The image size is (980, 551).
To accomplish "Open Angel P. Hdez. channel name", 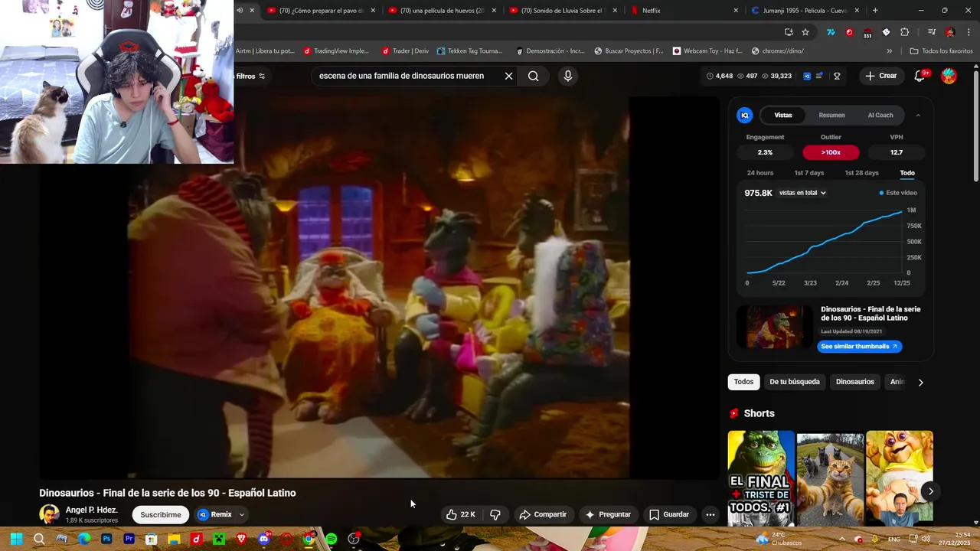I will (92, 510).
